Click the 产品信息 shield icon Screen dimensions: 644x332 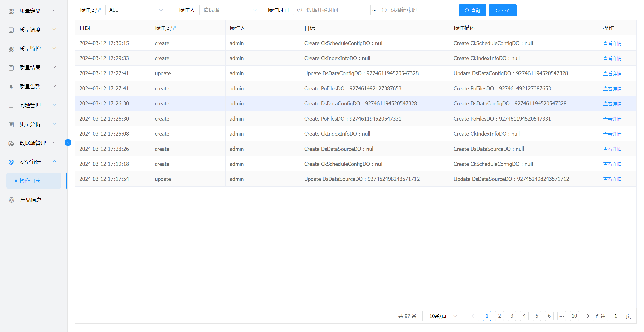(11, 200)
